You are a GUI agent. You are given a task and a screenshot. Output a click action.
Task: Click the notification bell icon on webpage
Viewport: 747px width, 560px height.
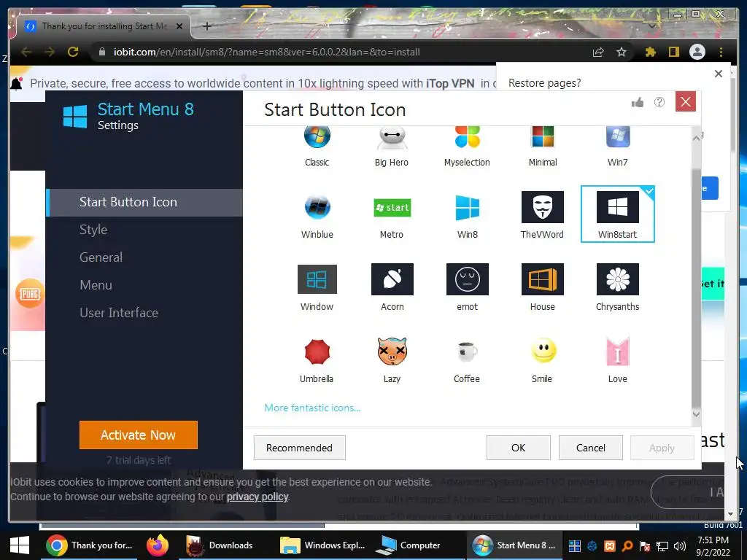click(x=16, y=84)
